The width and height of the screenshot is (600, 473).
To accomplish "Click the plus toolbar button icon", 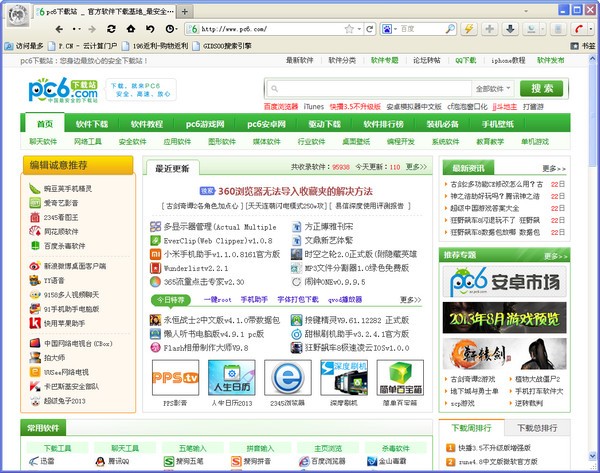I will pyautogui.click(x=489, y=29).
